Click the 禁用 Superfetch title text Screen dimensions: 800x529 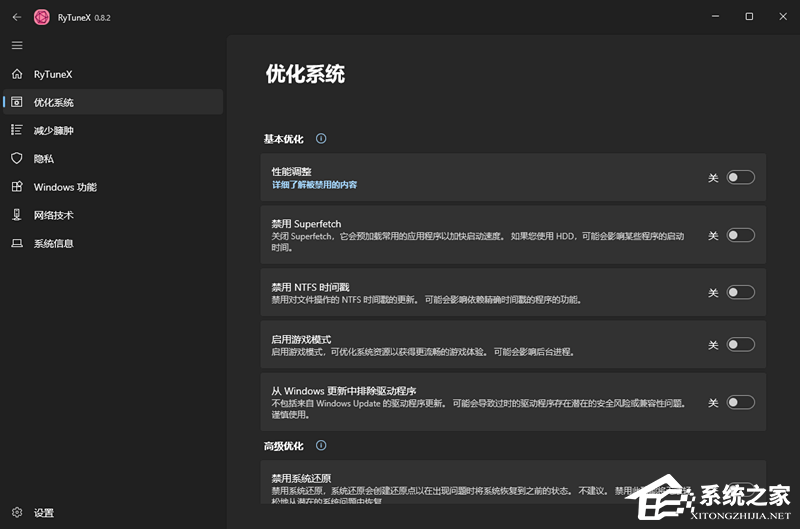306,223
